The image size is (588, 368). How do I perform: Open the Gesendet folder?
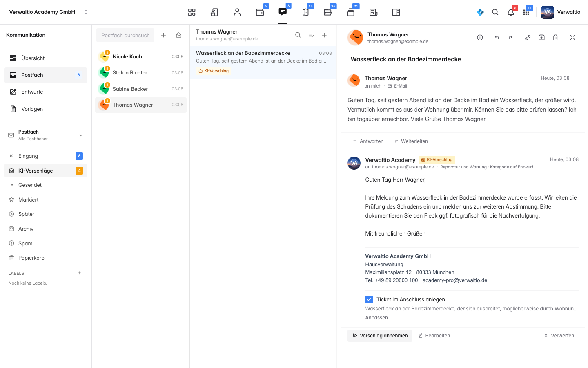point(46,185)
